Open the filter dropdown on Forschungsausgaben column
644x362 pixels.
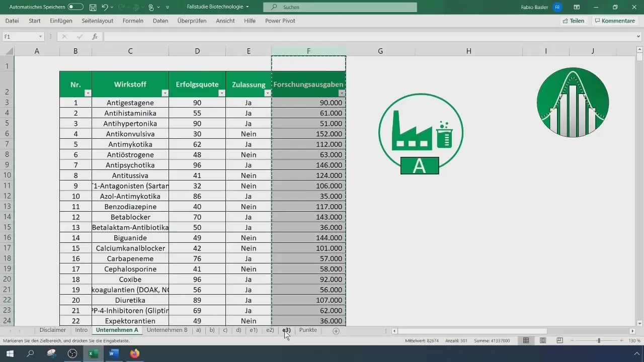coord(342,93)
